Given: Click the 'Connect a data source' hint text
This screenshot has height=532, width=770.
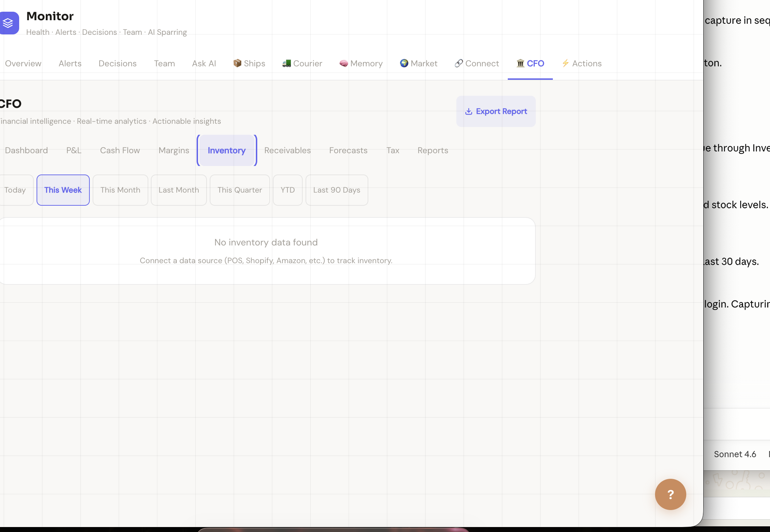Looking at the screenshot, I should [266, 261].
